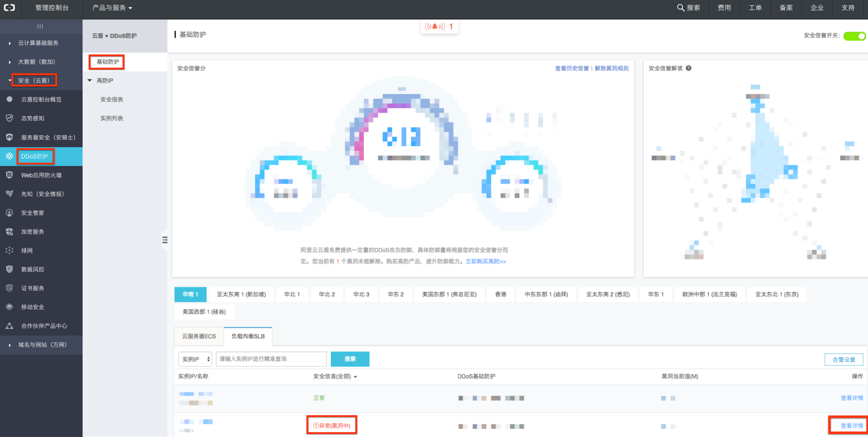Click the Aliyun logo icon in top bar

pos(10,8)
